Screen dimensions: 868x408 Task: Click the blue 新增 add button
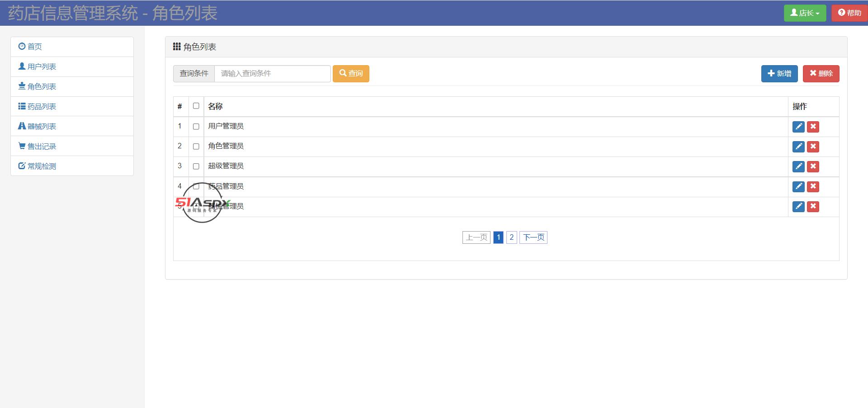click(x=779, y=74)
